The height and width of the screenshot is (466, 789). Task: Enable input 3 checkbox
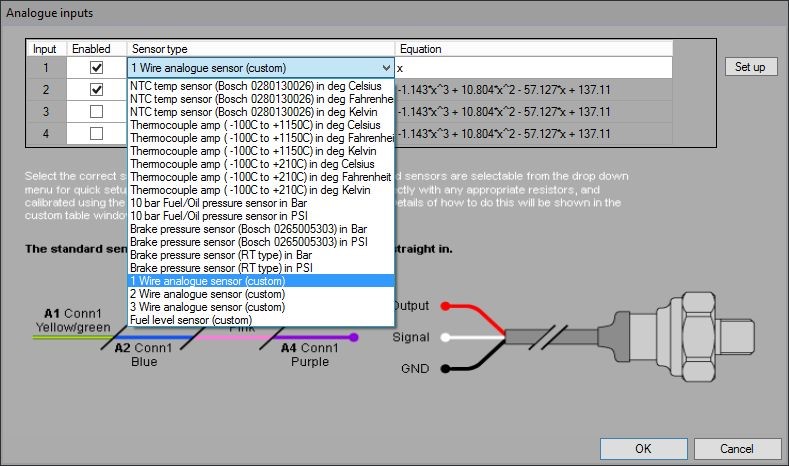97,112
